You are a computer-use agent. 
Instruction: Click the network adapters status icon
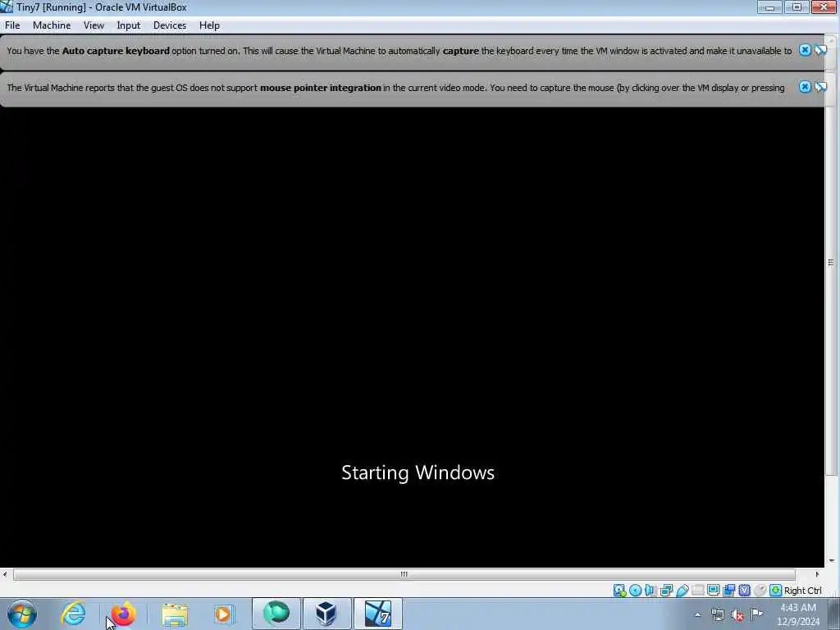pyautogui.click(x=666, y=591)
